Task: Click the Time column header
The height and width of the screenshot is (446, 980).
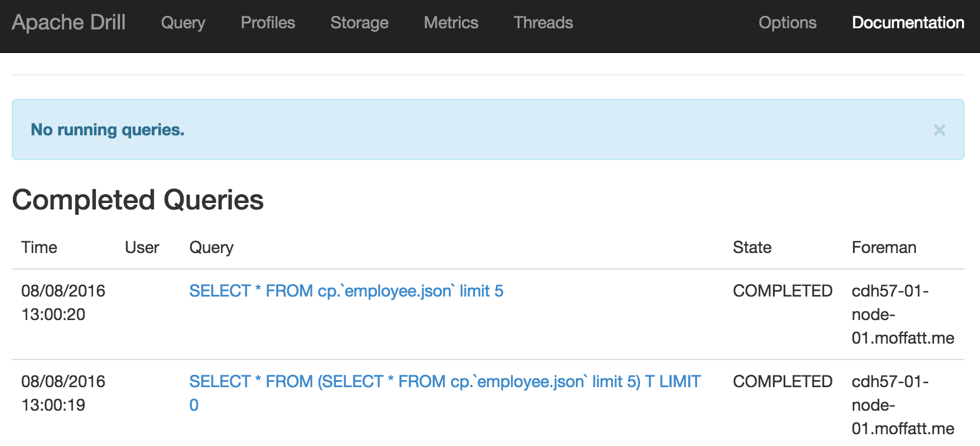Action: click(x=39, y=247)
